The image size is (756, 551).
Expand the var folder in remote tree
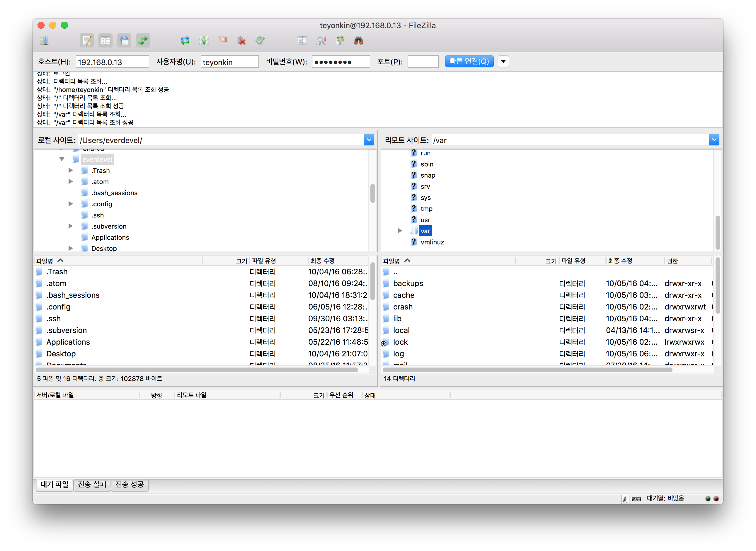400,231
